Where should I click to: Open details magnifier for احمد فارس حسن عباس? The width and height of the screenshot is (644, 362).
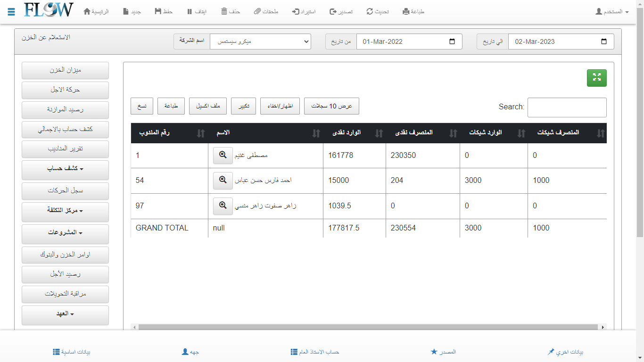point(223,180)
